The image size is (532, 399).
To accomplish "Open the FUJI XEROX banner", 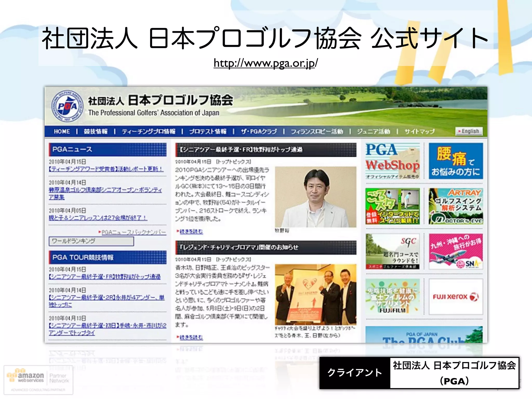I will pos(456,297).
